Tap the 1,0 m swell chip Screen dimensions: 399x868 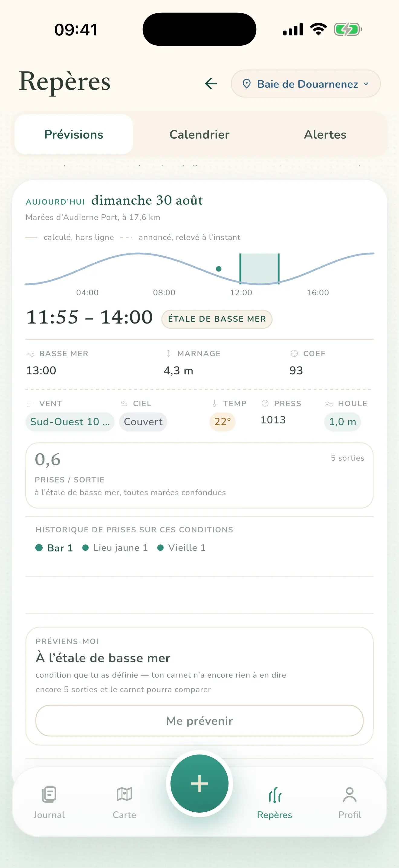tap(342, 422)
